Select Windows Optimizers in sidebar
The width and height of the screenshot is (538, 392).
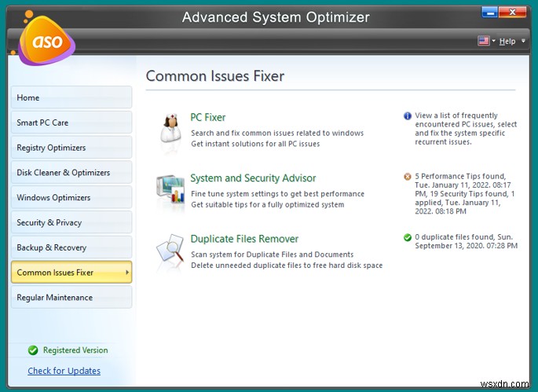click(71, 197)
